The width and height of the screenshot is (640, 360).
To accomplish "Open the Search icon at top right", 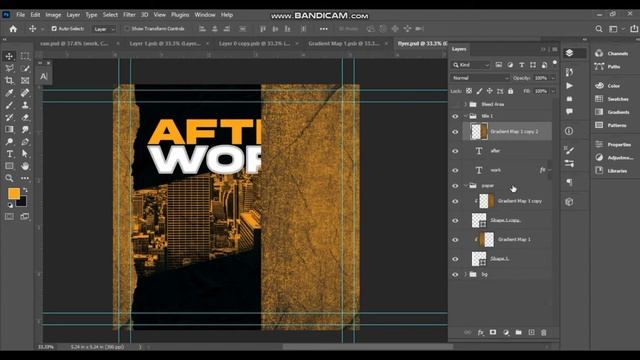I will 599,29.
